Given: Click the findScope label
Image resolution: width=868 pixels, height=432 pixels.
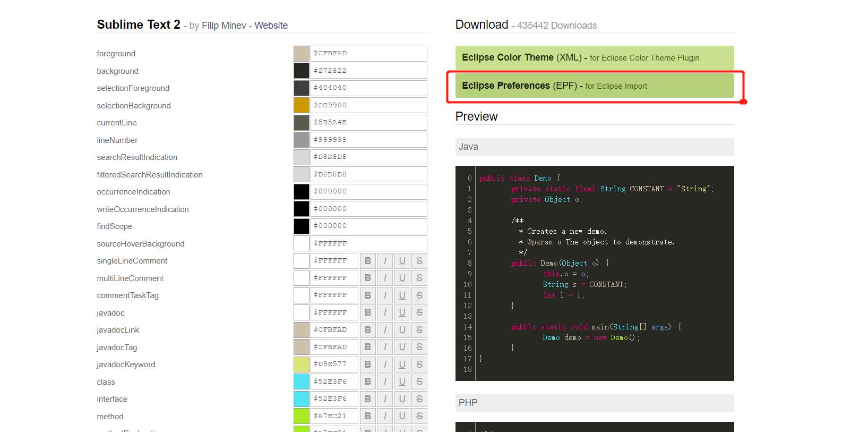Looking at the screenshot, I should point(114,226).
